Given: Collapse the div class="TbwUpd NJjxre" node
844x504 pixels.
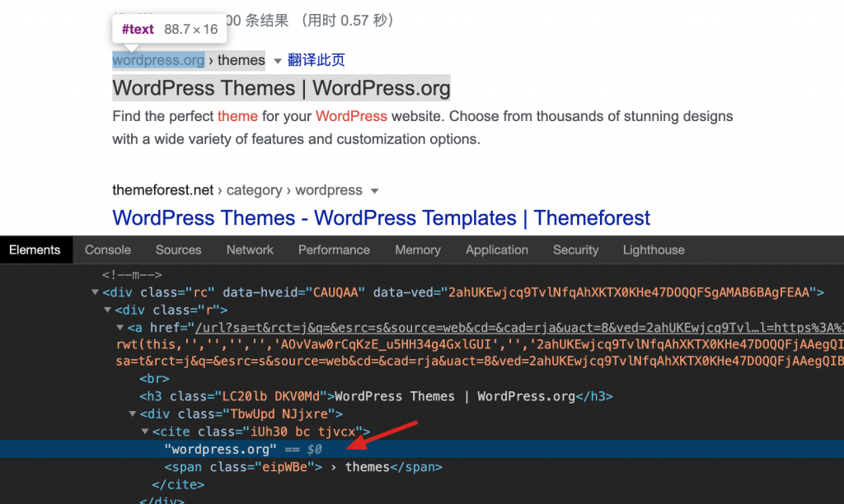Looking at the screenshot, I should (134, 414).
